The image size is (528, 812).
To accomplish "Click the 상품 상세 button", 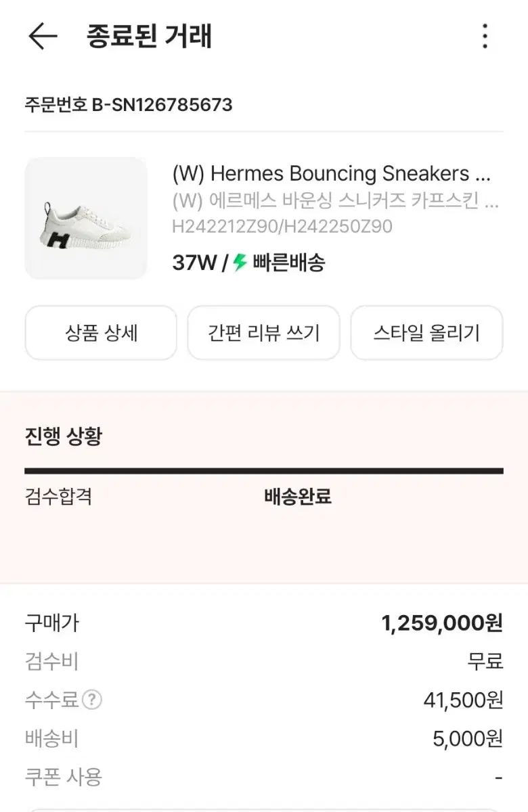I will (101, 333).
